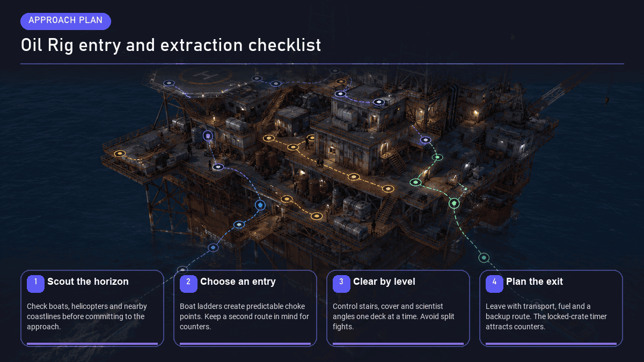644x362 pixels.
Task: Click the purple shield waypoint marker
Action: [208, 136]
